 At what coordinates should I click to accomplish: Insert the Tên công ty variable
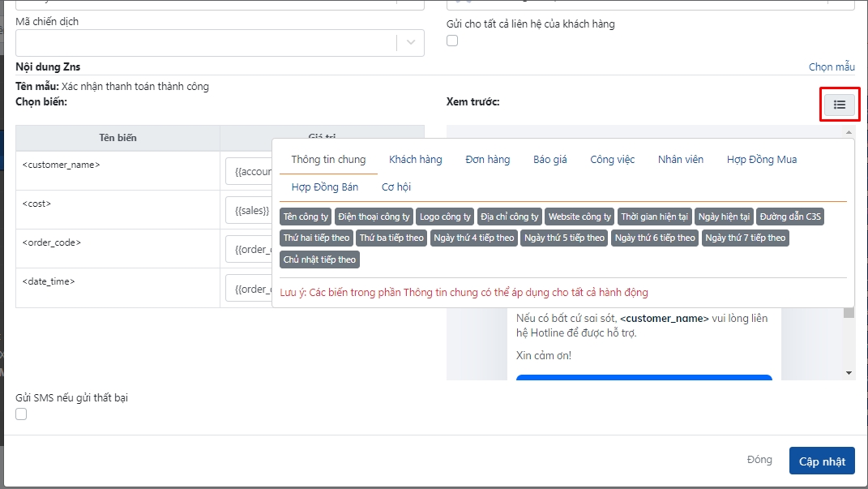(x=306, y=217)
